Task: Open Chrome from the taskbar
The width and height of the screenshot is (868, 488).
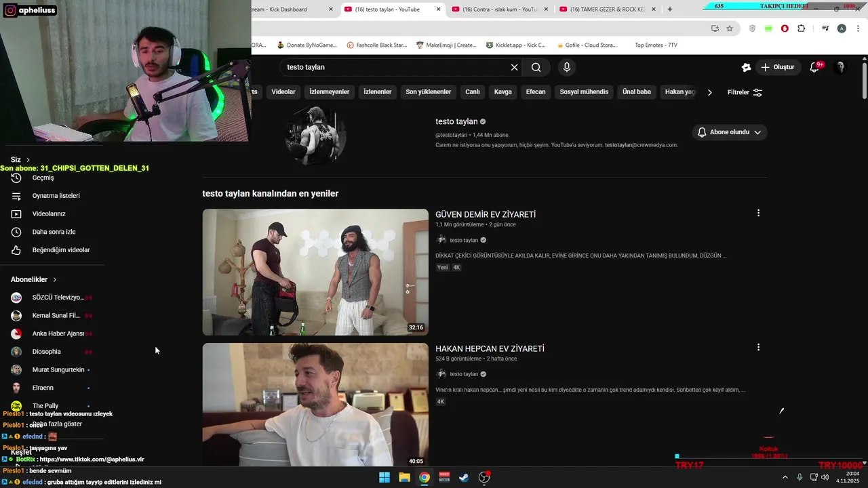Action: click(x=424, y=477)
